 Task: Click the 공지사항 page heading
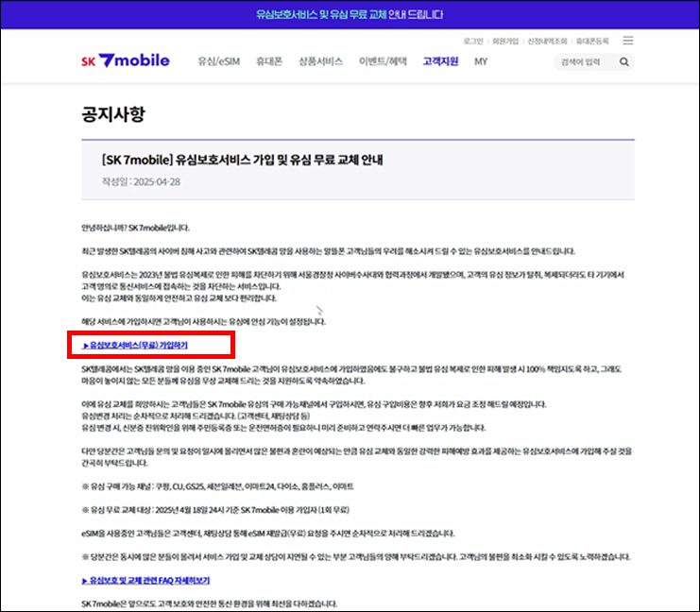coord(113,114)
